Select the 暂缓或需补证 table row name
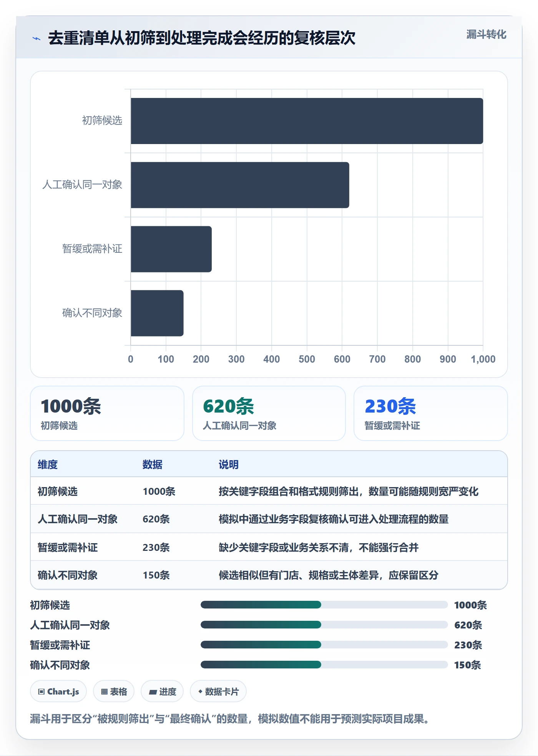This screenshot has height=756, width=538. click(x=68, y=547)
